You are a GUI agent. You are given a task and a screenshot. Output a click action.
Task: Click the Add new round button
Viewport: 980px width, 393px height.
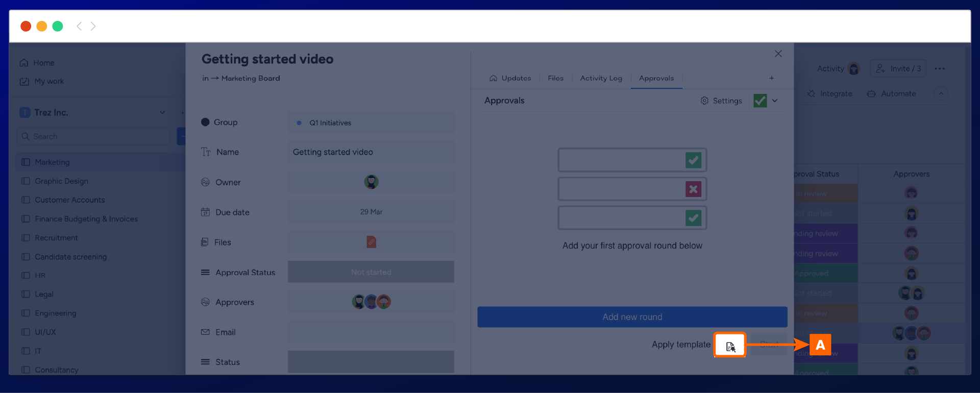632,317
